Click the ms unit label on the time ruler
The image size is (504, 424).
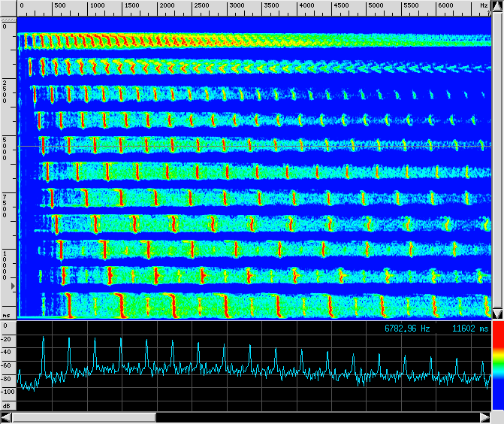[x=7, y=315]
